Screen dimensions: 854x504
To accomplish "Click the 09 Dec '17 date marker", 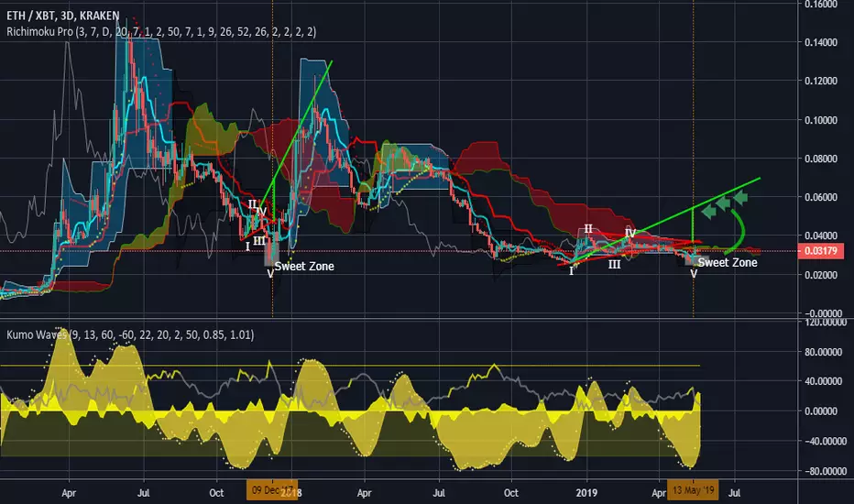I will pyautogui.click(x=272, y=490).
